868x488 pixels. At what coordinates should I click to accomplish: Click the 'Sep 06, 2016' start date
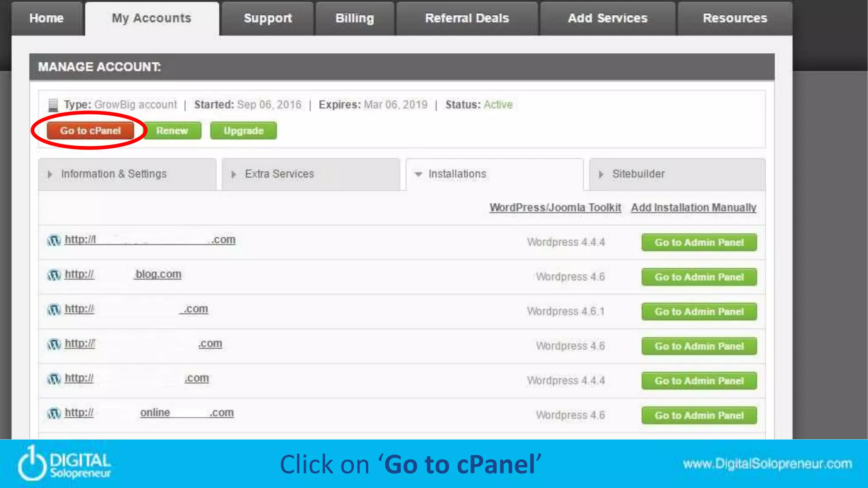click(269, 105)
